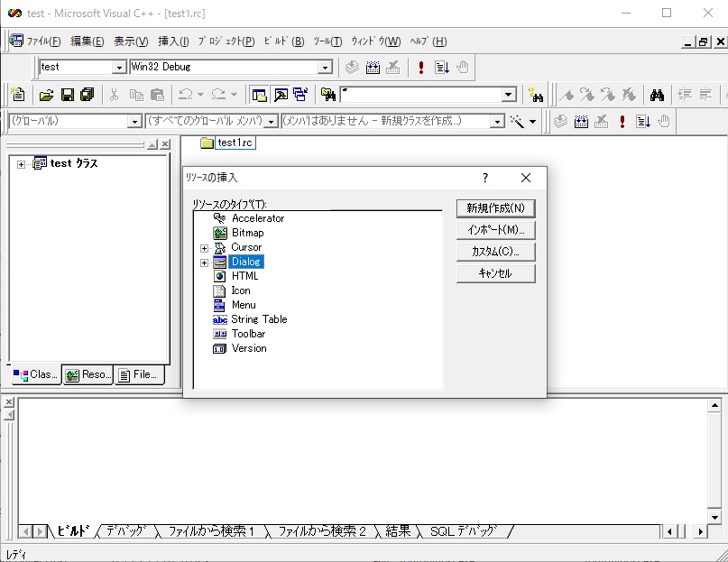728x562 pixels.
Task: Click the output pane scroll down arrow
Action: coord(714,517)
